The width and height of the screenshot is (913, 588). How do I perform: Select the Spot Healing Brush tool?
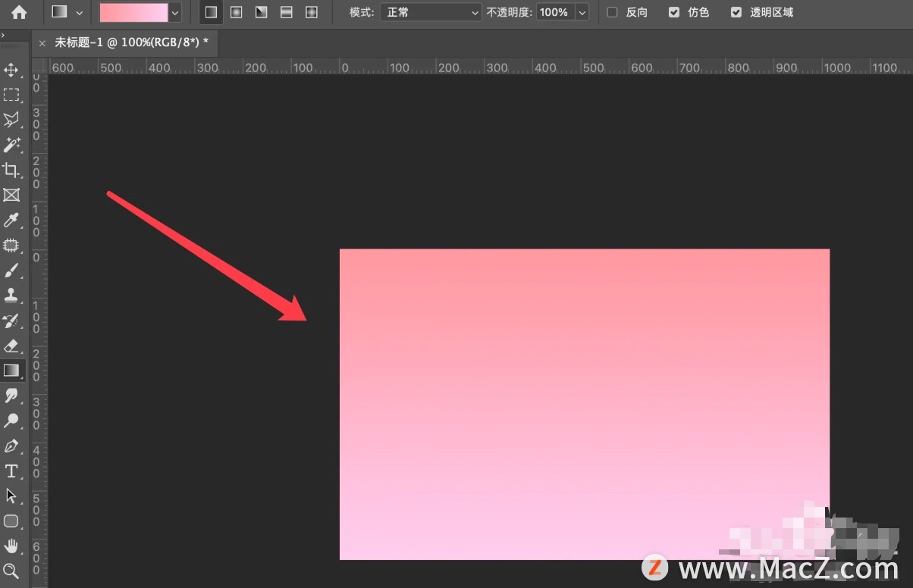(11, 245)
